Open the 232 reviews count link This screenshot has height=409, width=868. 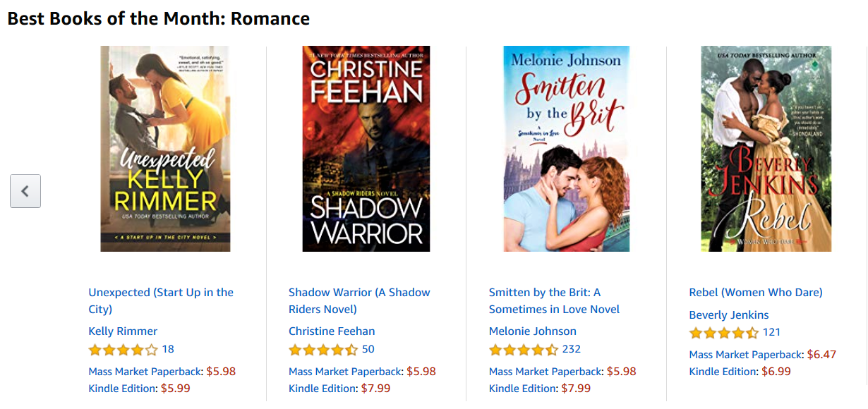pyautogui.click(x=572, y=349)
